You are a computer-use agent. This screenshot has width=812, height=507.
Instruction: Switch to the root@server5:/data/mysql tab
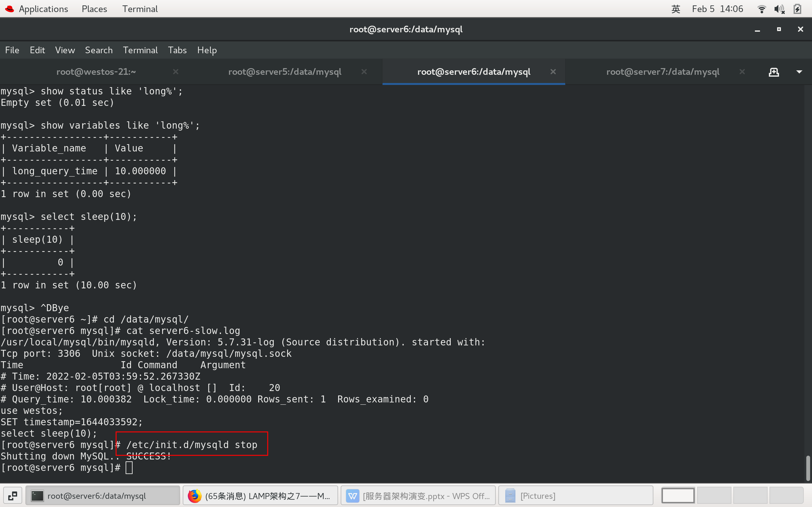(x=285, y=71)
